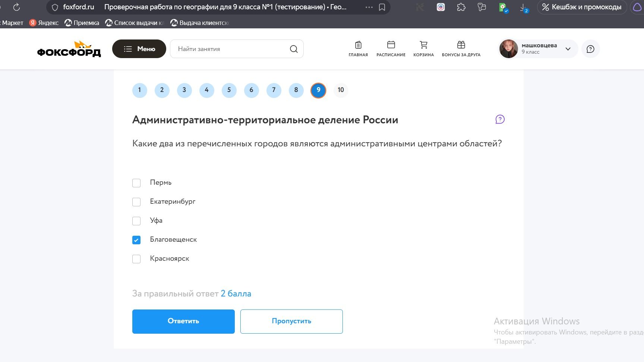Open Список выдачи bookmark
The image size is (644, 362).
135,23
